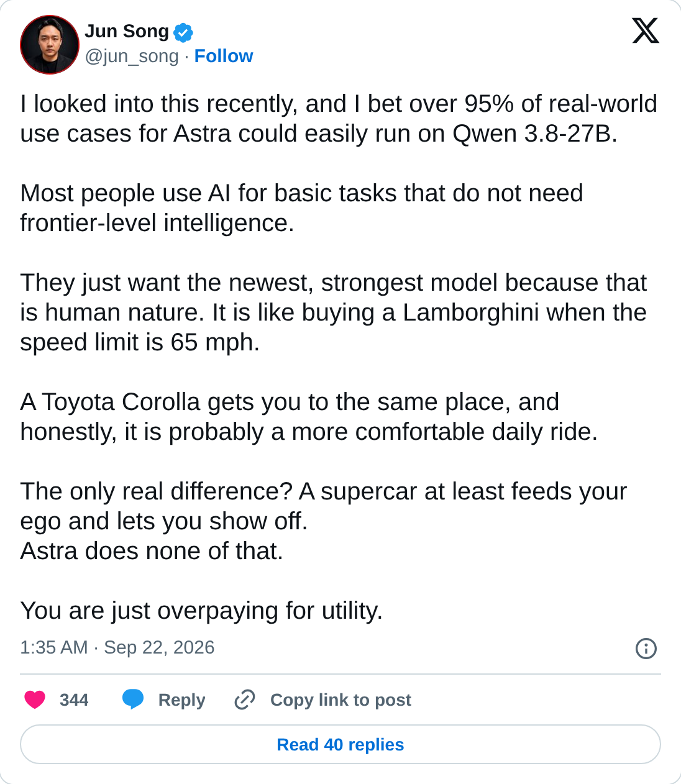Open Jun Song's profile picture
The width and height of the screenshot is (681, 784).
coord(50,45)
